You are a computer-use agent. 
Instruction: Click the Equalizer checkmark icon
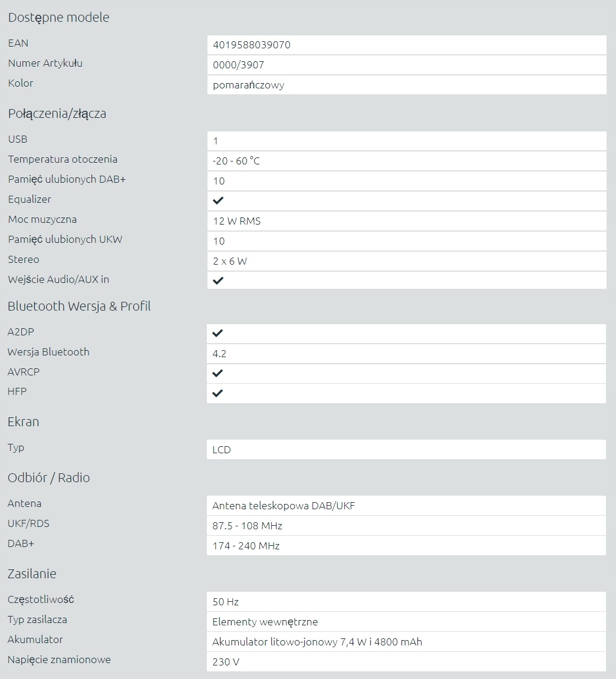click(218, 200)
